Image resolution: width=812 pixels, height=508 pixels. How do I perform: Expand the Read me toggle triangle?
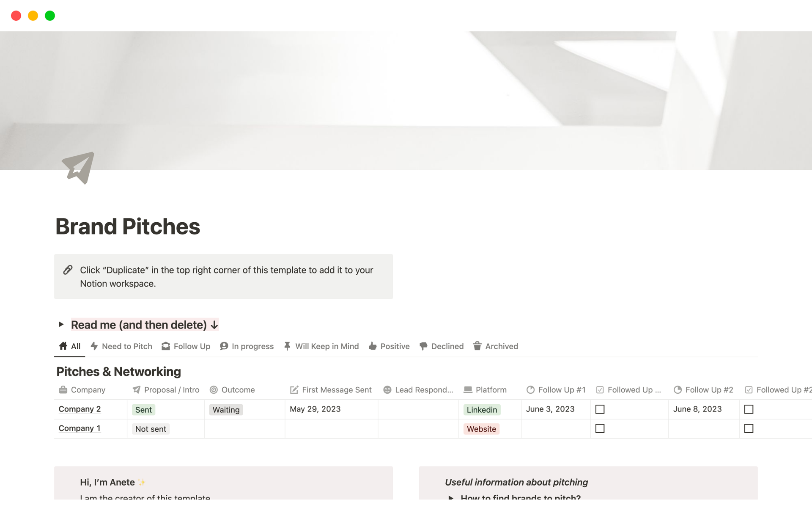[x=61, y=324]
